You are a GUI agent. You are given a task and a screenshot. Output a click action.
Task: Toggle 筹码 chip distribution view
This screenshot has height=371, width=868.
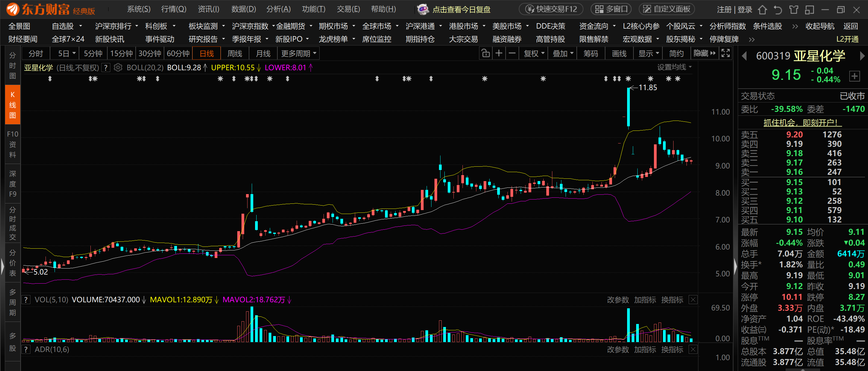591,54
